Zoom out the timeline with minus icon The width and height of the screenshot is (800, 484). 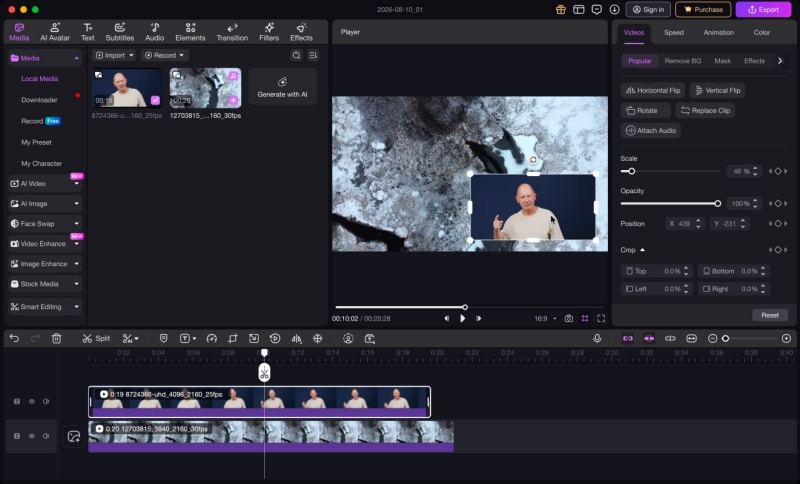[x=713, y=338]
